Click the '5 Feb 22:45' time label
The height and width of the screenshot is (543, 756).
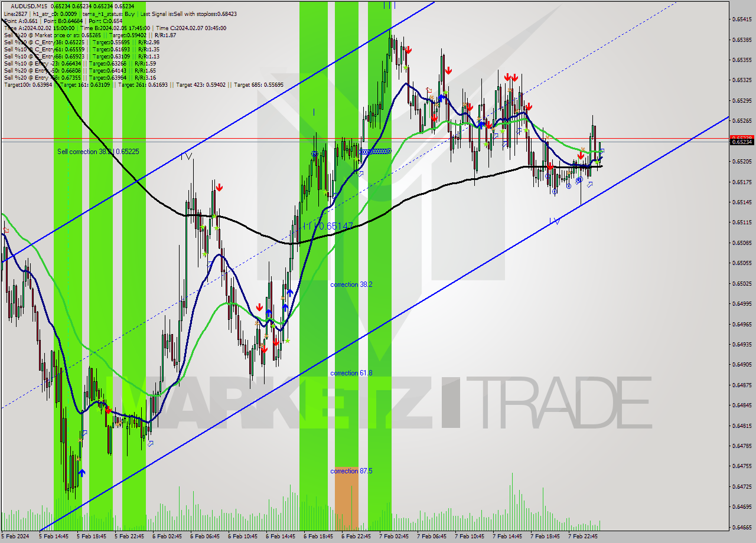tap(129, 537)
